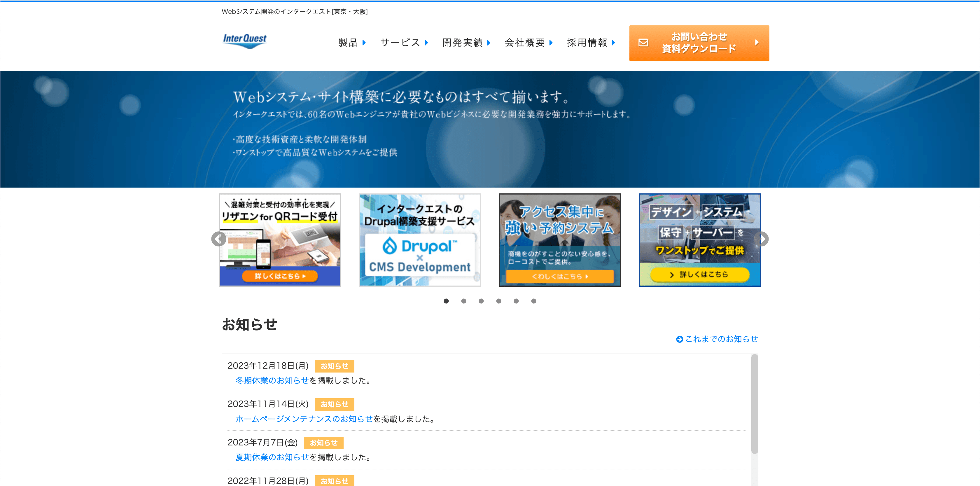This screenshot has width=980, height=486.
Task: Click the Drupal logo banner
Action: (420, 247)
